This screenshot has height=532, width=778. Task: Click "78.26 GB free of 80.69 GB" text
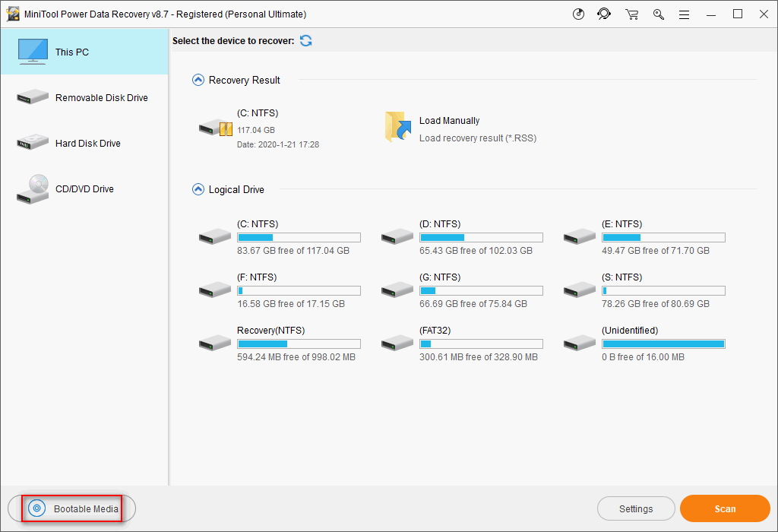click(656, 304)
